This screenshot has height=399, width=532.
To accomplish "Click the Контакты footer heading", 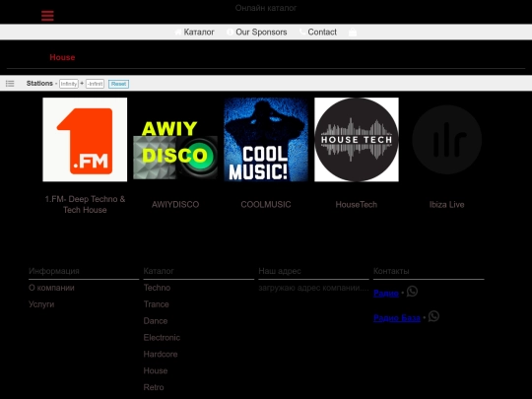I will pyautogui.click(x=391, y=271).
